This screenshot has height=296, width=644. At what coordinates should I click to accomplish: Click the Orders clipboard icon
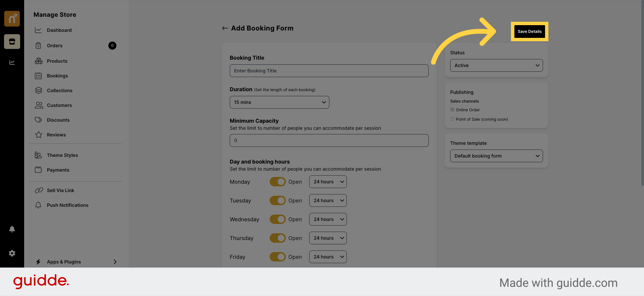coord(39,46)
